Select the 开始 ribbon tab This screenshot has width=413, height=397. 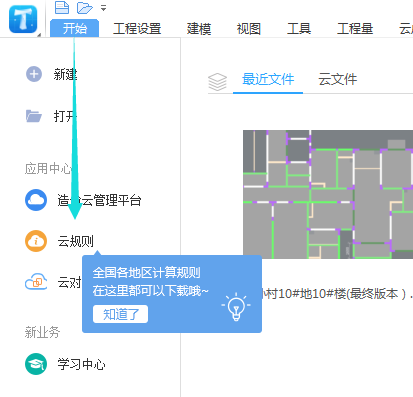(x=74, y=28)
